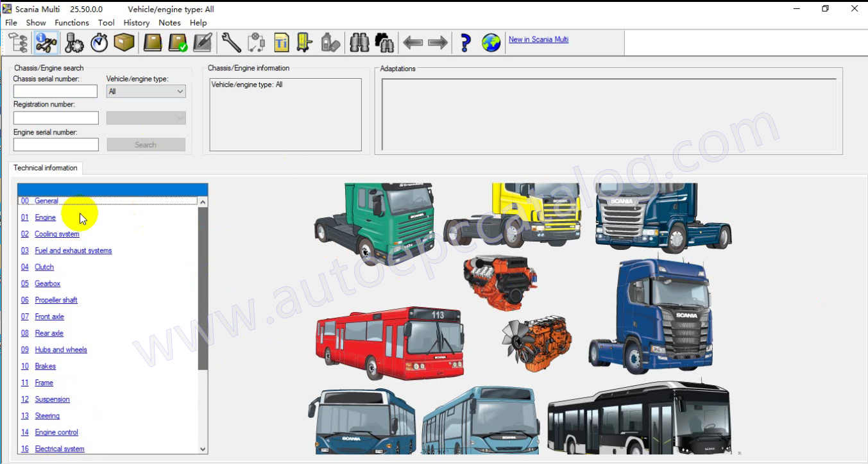Open the 'New in Scania Multi' link
The image size is (868, 464).
(x=538, y=39)
